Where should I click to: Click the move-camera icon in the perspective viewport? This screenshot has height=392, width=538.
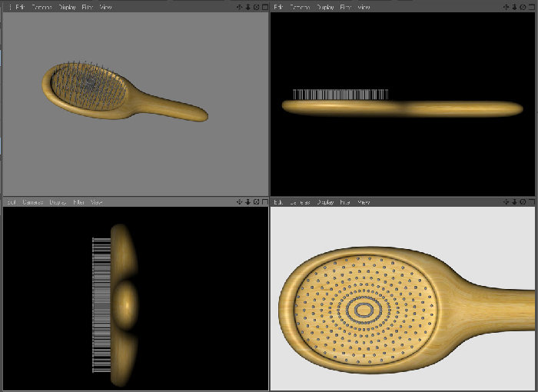tap(240, 7)
